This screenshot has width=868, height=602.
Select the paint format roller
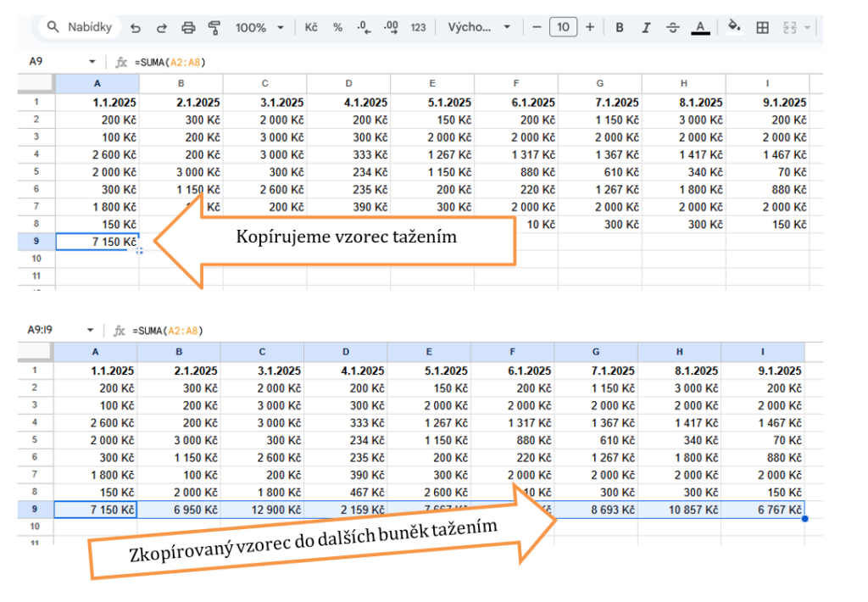pos(214,28)
